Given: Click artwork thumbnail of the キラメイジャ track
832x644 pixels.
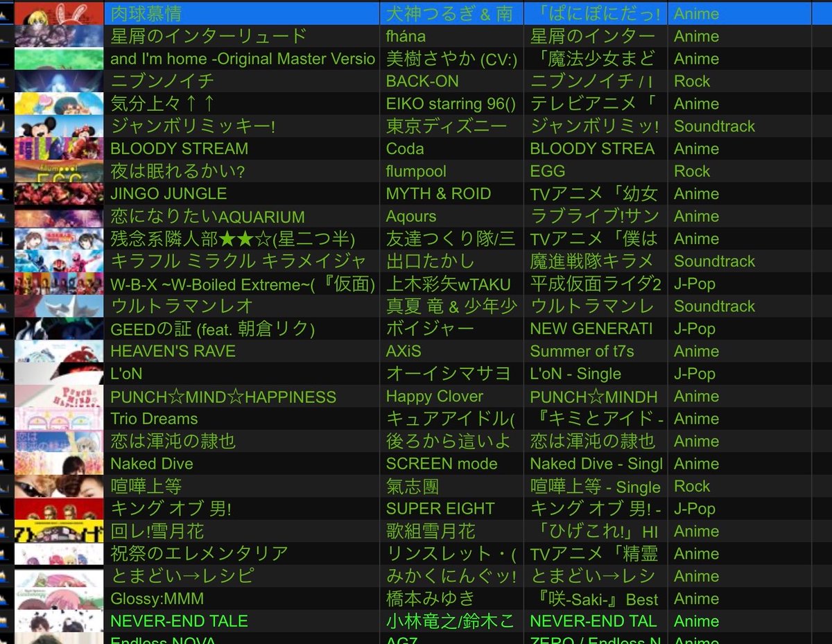Looking at the screenshot, I should coord(59,261).
